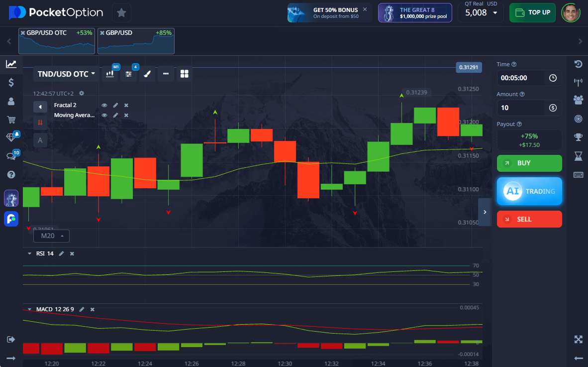Open the M20 timeframe selector
Viewport: 588px width, 367px height.
point(52,236)
